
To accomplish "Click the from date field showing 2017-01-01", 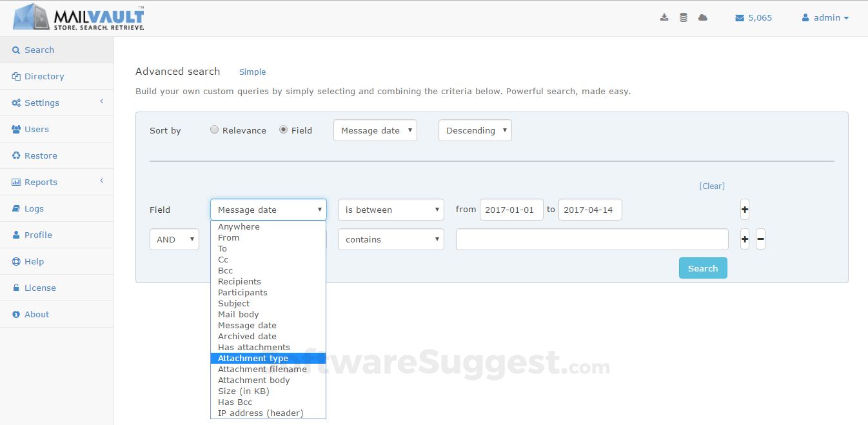I will point(511,209).
